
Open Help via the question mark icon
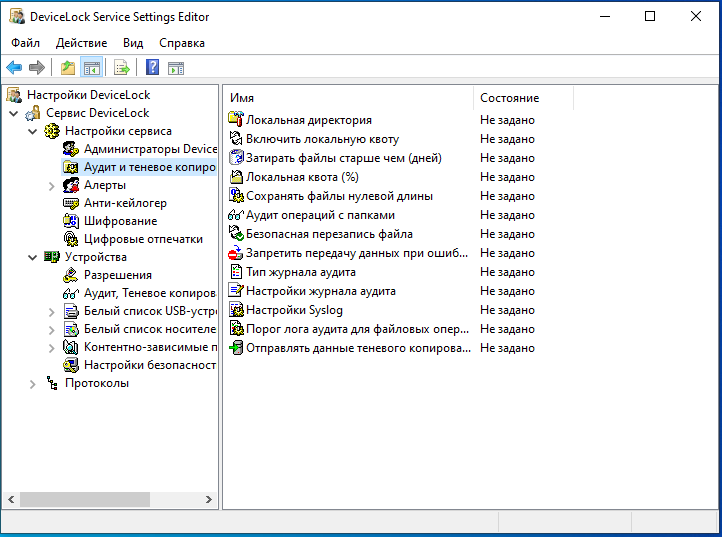click(152, 68)
